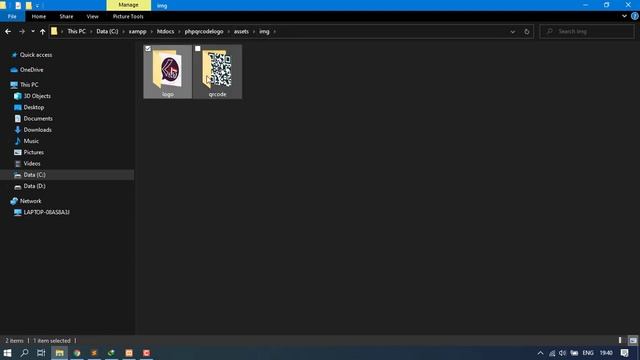The height and width of the screenshot is (360, 640).
Task: Open recent locations dropdown arrow
Action: coord(33,31)
